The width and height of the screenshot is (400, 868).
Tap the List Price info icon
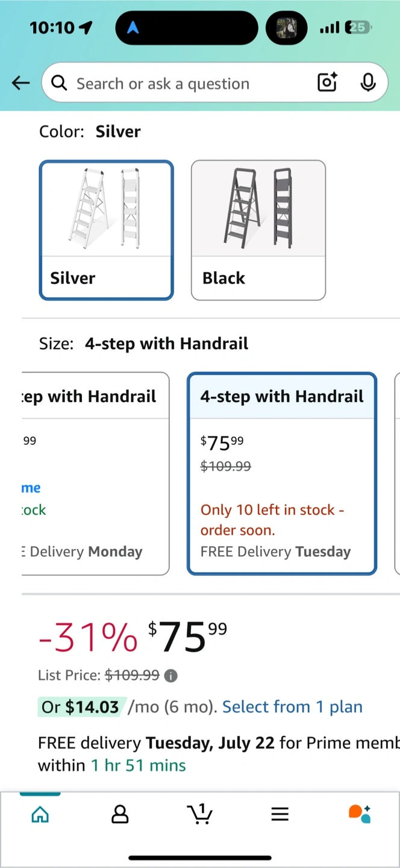pyautogui.click(x=171, y=676)
